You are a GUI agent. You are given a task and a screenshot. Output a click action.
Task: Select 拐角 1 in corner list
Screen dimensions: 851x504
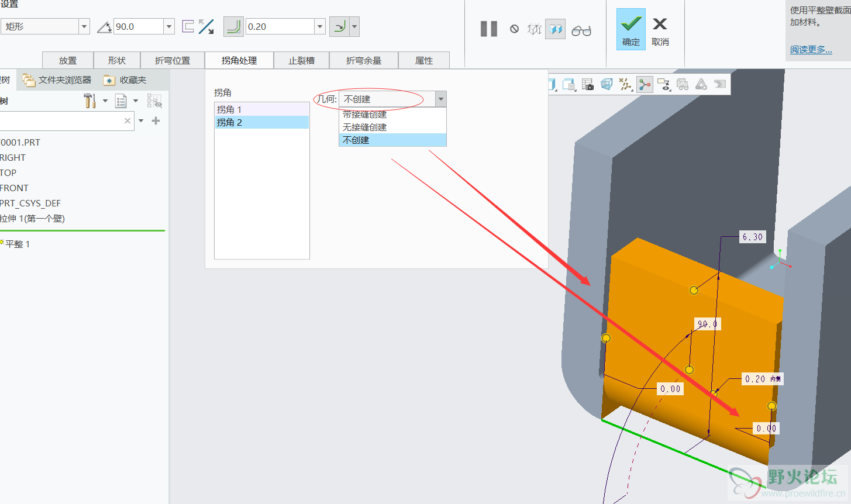click(261, 109)
